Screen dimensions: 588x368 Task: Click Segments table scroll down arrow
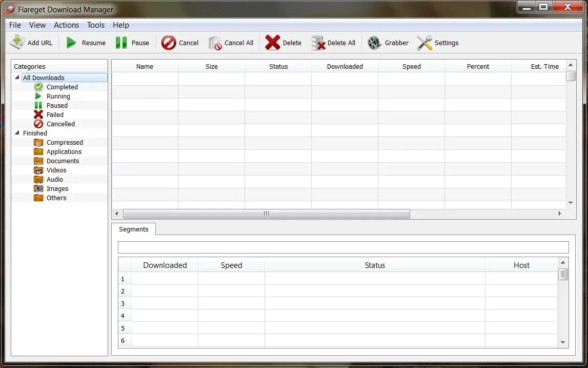tap(563, 342)
